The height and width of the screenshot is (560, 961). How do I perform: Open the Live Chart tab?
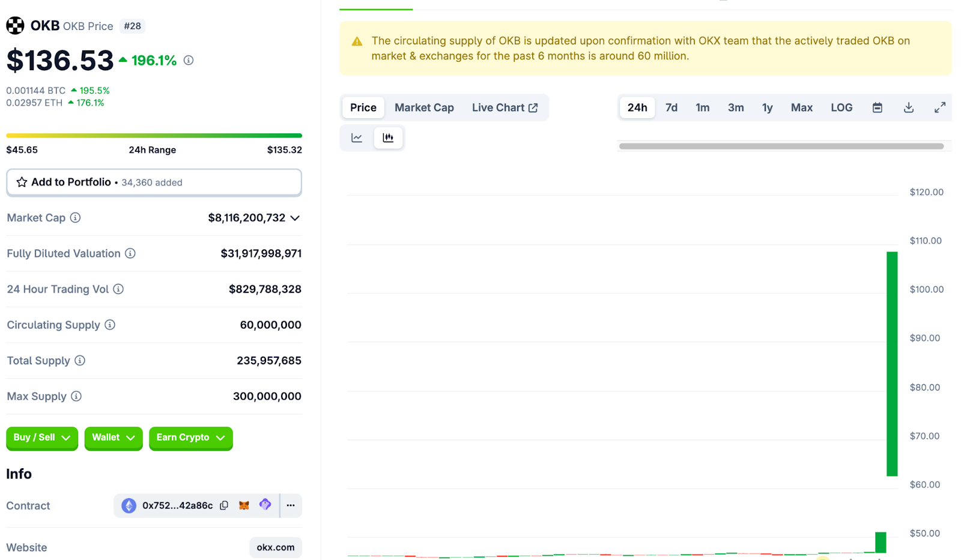coord(506,107)
